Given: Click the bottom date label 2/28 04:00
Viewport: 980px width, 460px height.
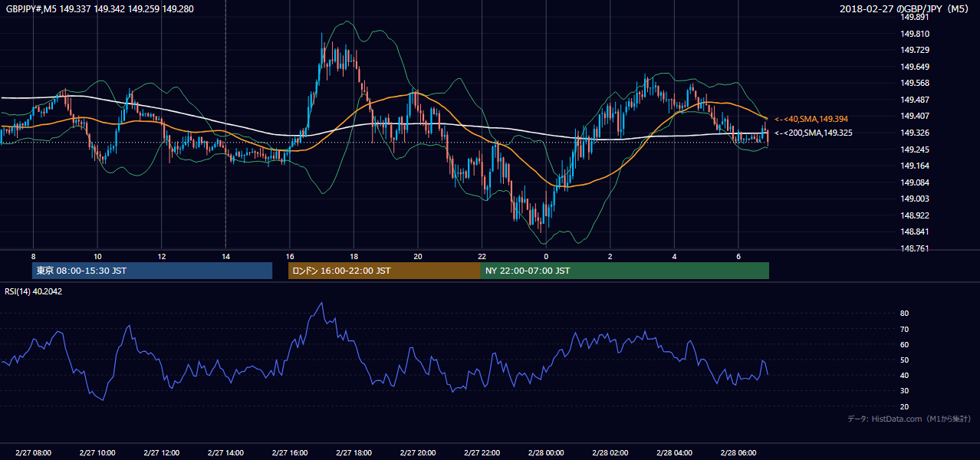Looking at the screenshot, I should (x=674, y=453).
